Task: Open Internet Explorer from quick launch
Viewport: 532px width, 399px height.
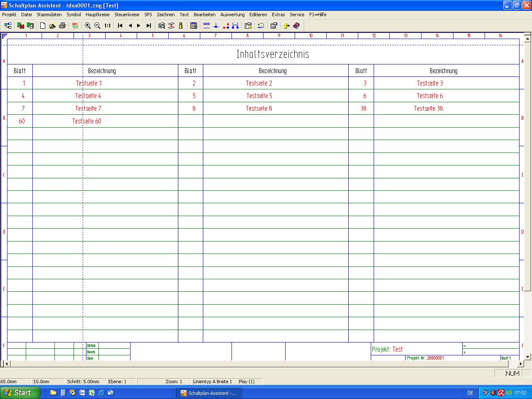Action: click(x=101, y=392)
